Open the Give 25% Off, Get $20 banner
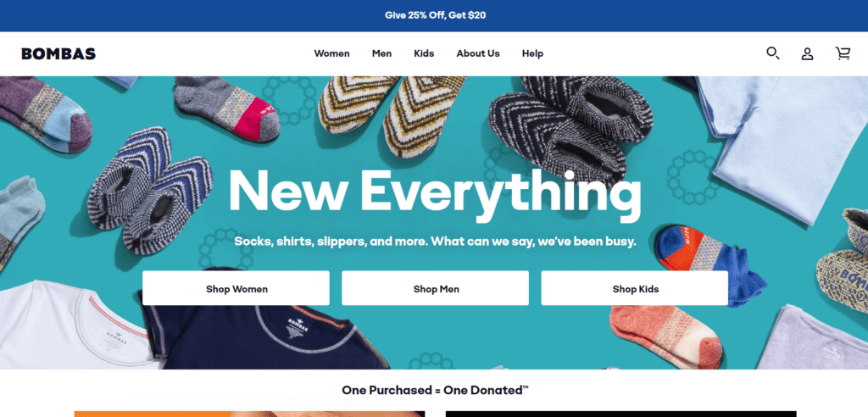This screenshot has width=868, height=417. 435,15
